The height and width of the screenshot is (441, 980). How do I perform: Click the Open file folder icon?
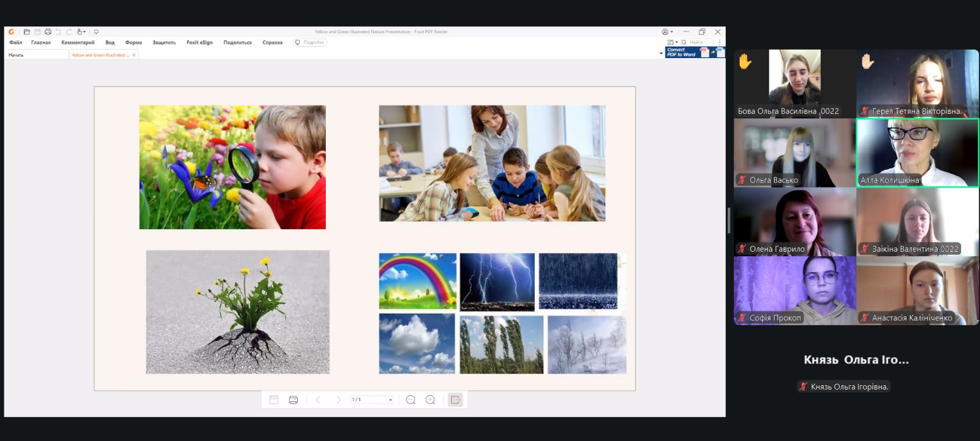(26, 32)
